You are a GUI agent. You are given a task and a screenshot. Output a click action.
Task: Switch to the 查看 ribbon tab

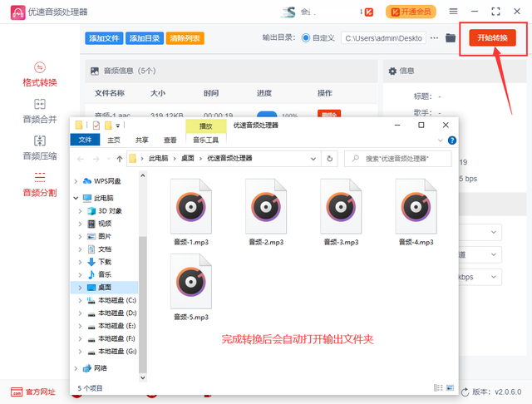point(170,140)
